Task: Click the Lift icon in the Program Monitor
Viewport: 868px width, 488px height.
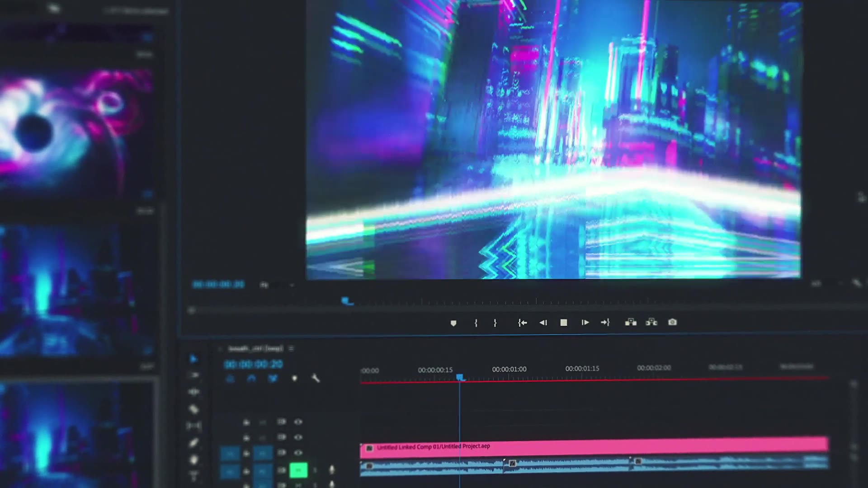Action: click(x=631, y=322)
